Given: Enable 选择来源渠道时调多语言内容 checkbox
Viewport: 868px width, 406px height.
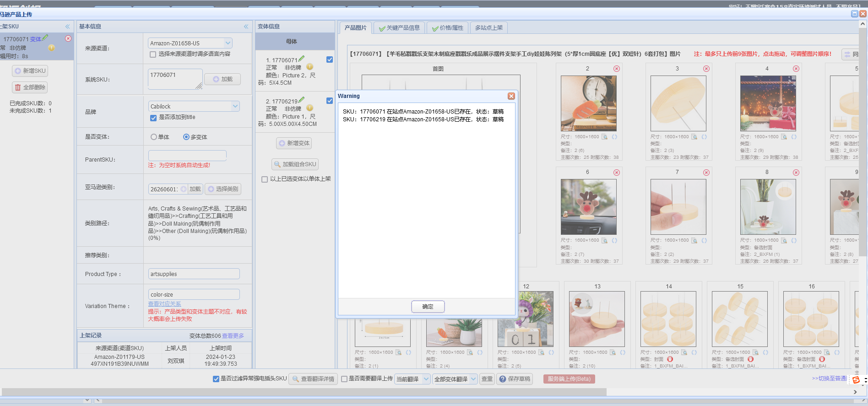Looking at the screenshot, I should [153, 54].
